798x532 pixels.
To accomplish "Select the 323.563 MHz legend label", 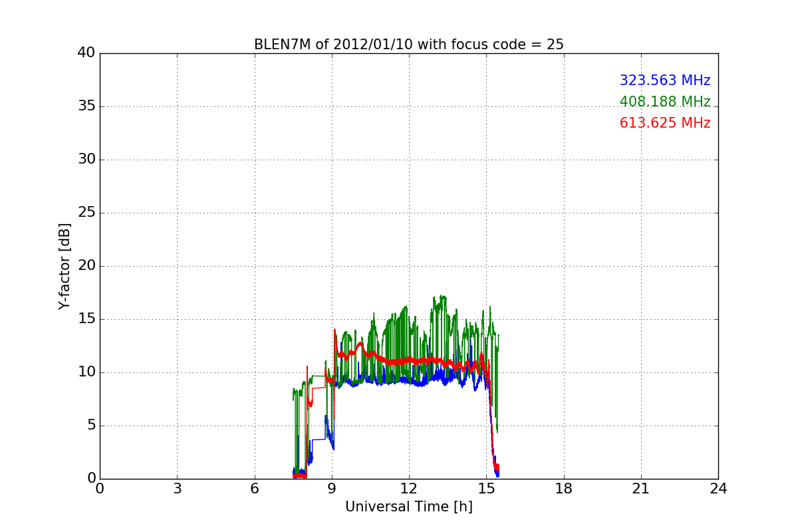I will [x=665, y=80].
